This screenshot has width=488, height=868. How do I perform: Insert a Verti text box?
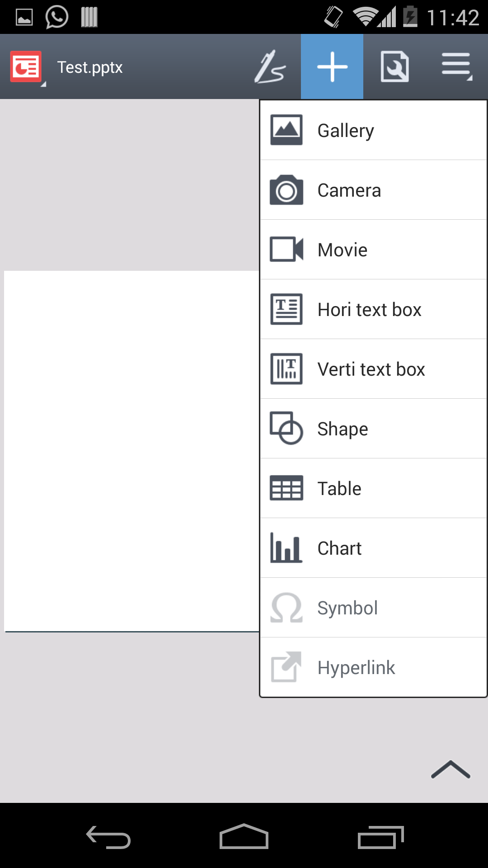(373, 369)
